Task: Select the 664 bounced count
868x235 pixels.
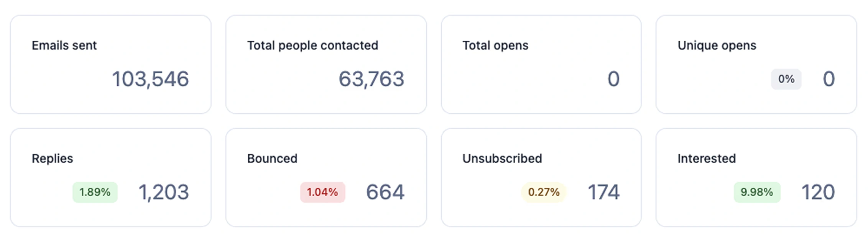Action: (x=385, y=192)
